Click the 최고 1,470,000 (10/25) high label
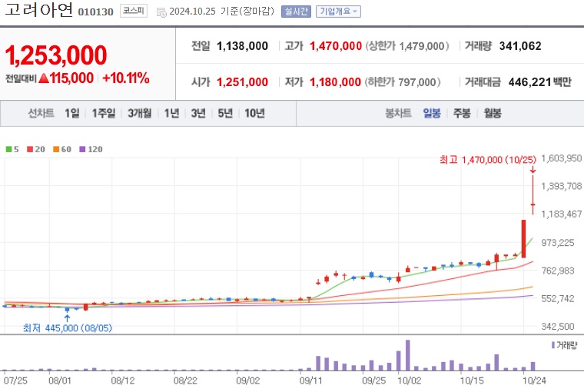Screen dimensions: 584x392 pos(488,160)
